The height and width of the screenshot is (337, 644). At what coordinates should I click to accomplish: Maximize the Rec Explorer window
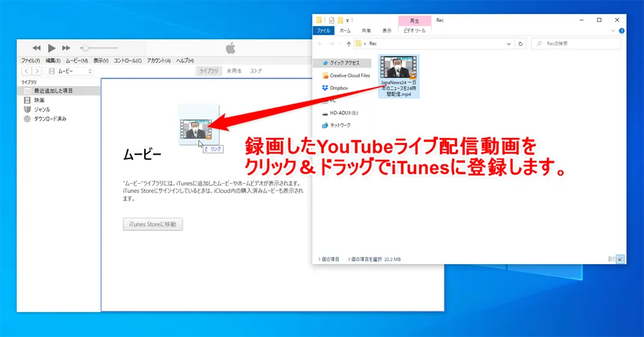tap(599, 20)
